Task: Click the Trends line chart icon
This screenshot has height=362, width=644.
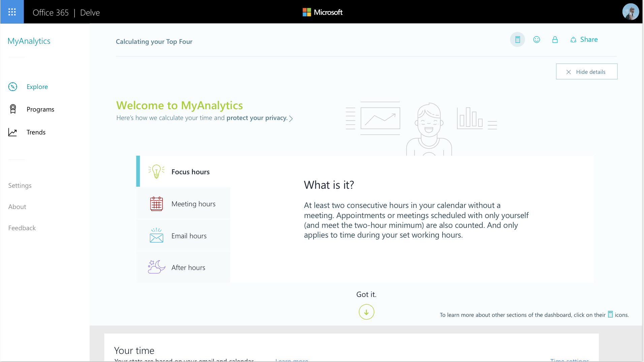Action: (13, 132)
